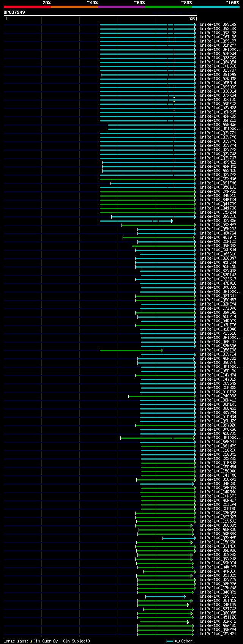The width and height of the screenshot is (243, 644).
Task: Click the arrowhead ending the Q56Z98 alignment
Action: click(162, 350)
